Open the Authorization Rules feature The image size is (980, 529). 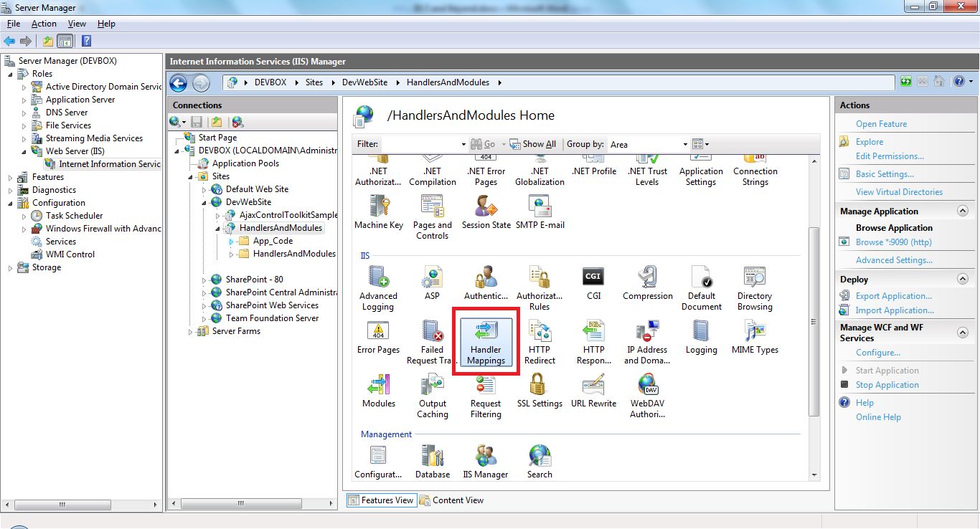coord(540,288)
